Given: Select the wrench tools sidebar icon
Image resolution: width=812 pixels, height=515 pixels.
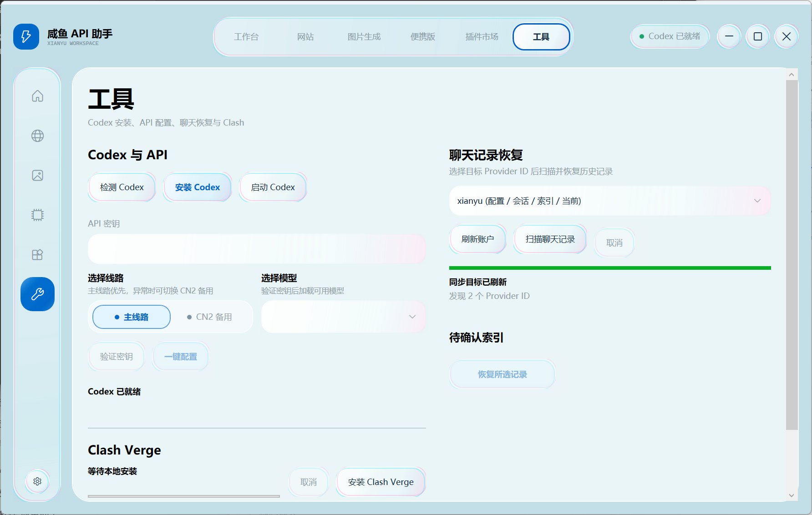Looking at the screenshot, I should pyautogui.click(x=37, y=294).
